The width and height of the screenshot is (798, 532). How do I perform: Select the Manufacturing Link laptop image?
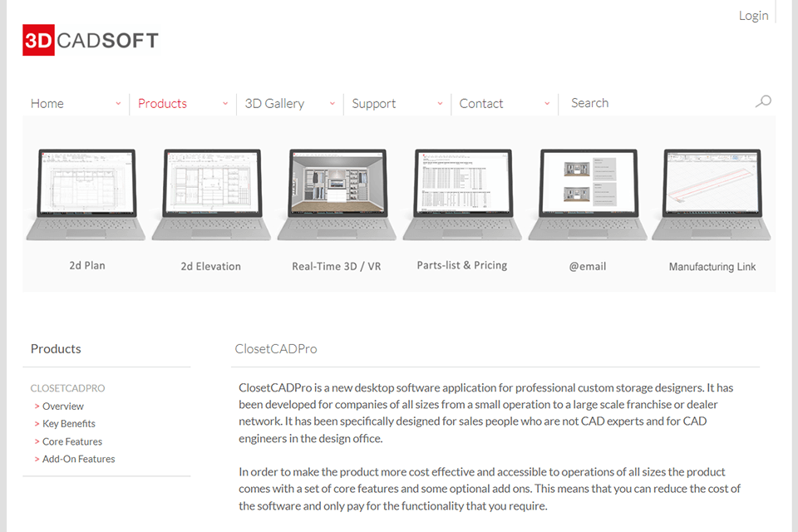pyautogui.click(x=712, y=194)
